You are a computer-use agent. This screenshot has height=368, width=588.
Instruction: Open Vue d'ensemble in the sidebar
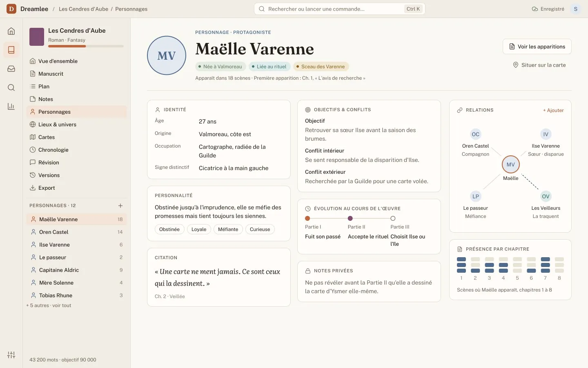77,61
